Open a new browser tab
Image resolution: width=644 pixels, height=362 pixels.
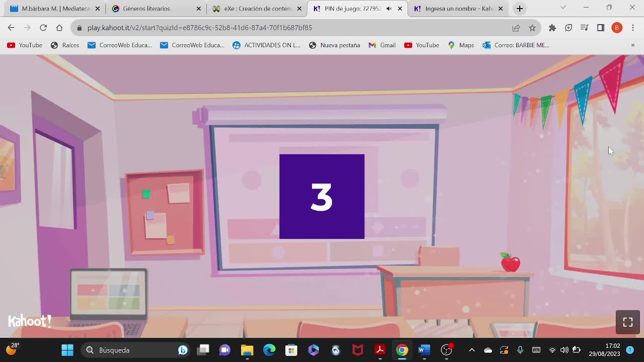click(x=520, y=9)
